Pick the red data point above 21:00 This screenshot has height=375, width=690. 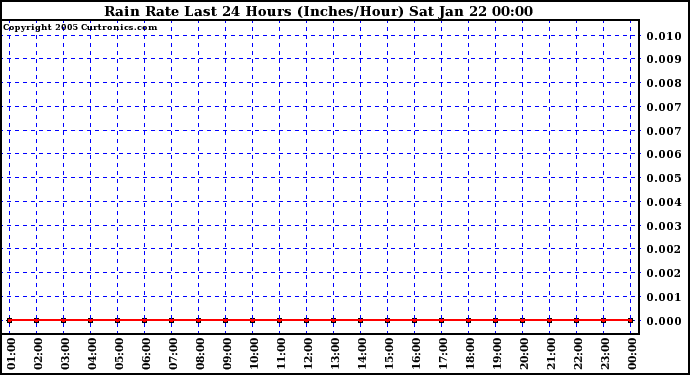coord(550,320)
